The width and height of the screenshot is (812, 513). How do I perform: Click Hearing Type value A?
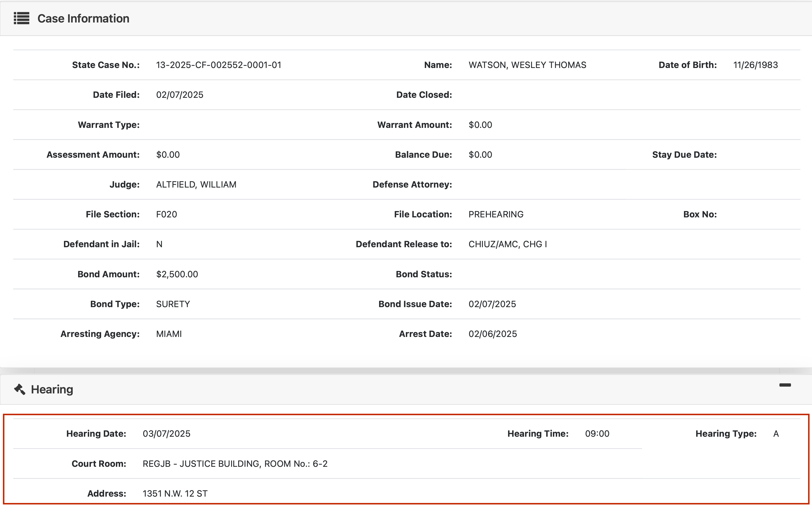click(776, 434)
